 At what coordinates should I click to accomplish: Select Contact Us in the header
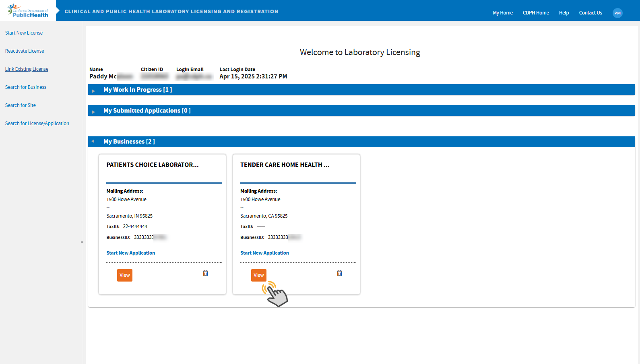tap(590, 13)
